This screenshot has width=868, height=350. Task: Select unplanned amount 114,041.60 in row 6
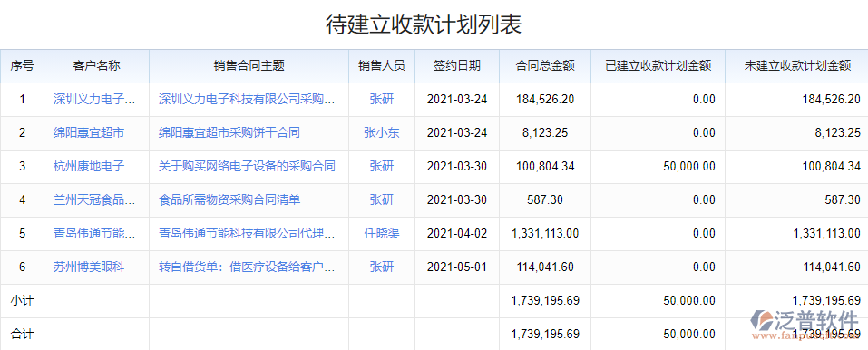831,267
